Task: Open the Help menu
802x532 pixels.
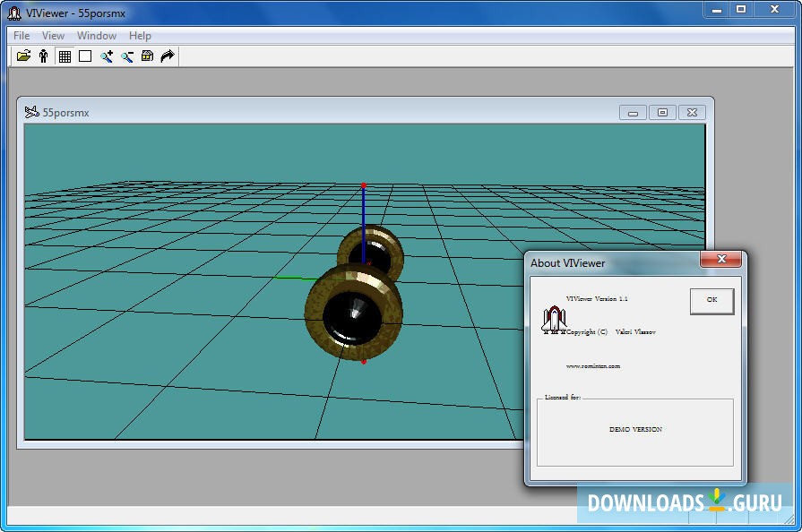Action: [140, 36]
